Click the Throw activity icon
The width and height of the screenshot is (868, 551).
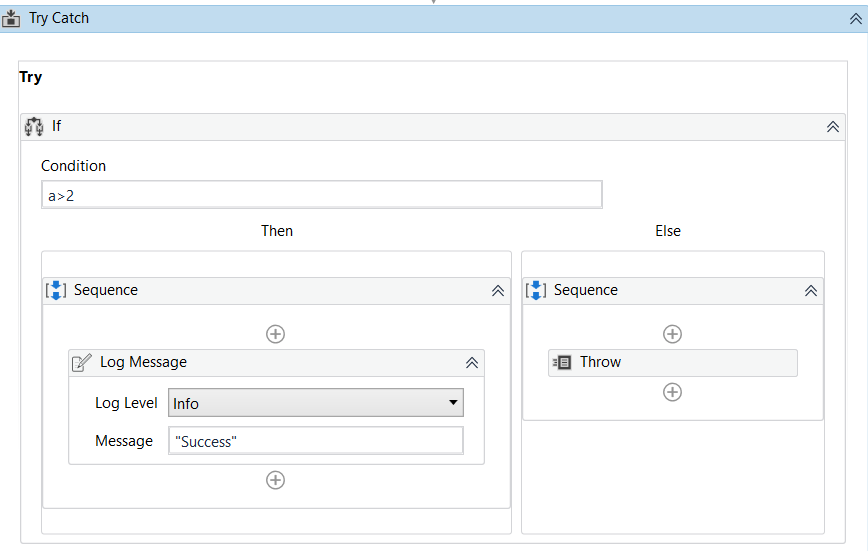click(x=562, y=362)
